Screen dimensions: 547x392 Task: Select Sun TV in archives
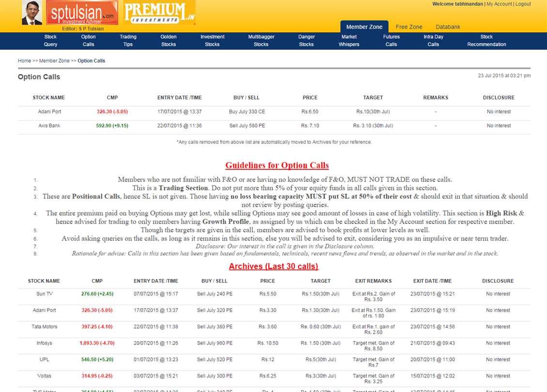[x=45, y=294]
